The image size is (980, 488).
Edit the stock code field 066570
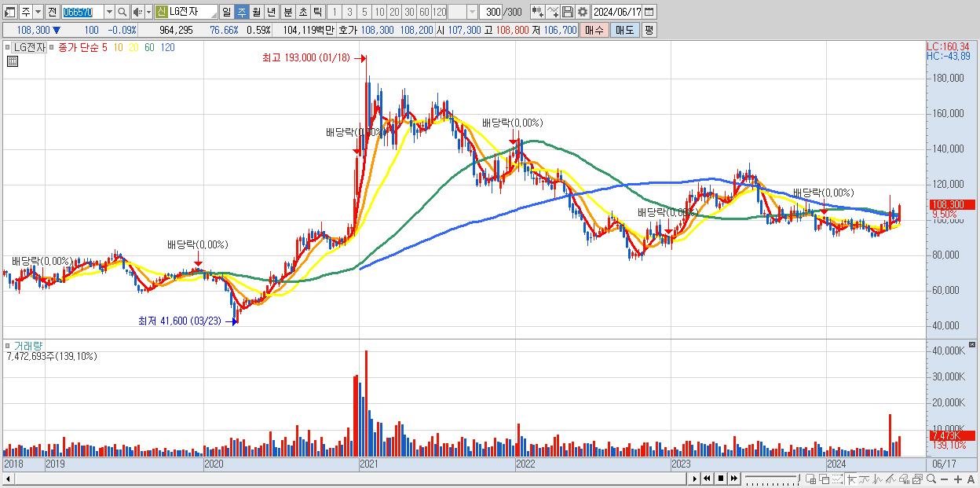pyautogui.click(x=82, y=13)
